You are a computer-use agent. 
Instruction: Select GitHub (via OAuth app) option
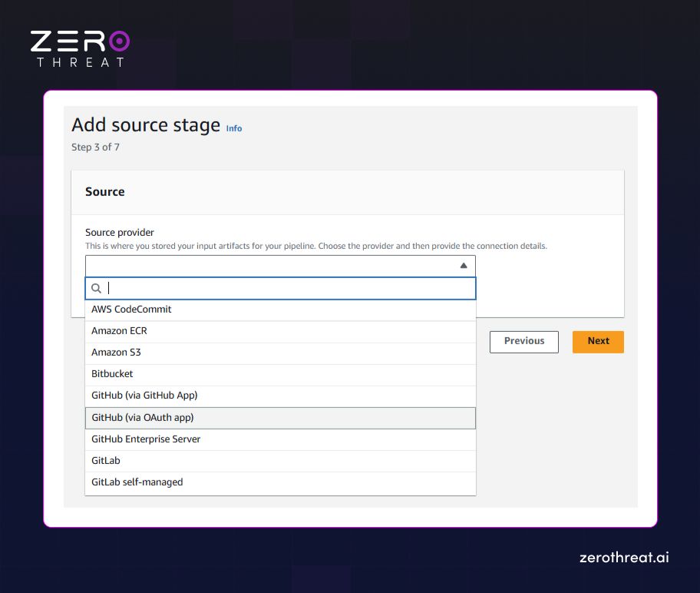(280, 418)
